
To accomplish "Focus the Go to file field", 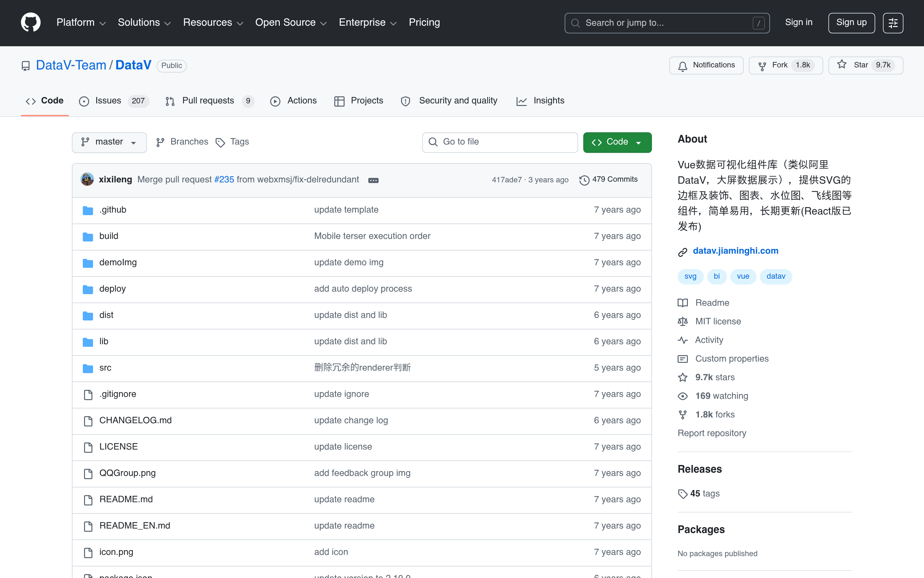I will (x=500, y=142).
